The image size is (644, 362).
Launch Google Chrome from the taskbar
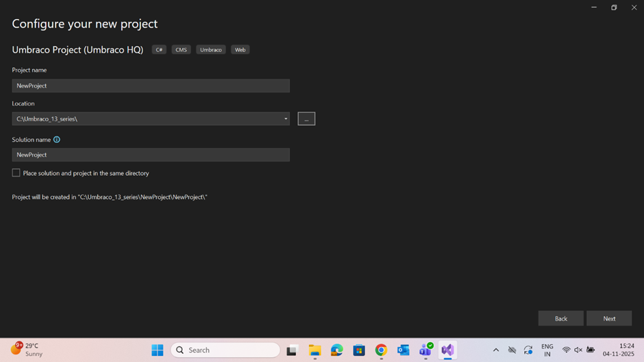[381, 350]
